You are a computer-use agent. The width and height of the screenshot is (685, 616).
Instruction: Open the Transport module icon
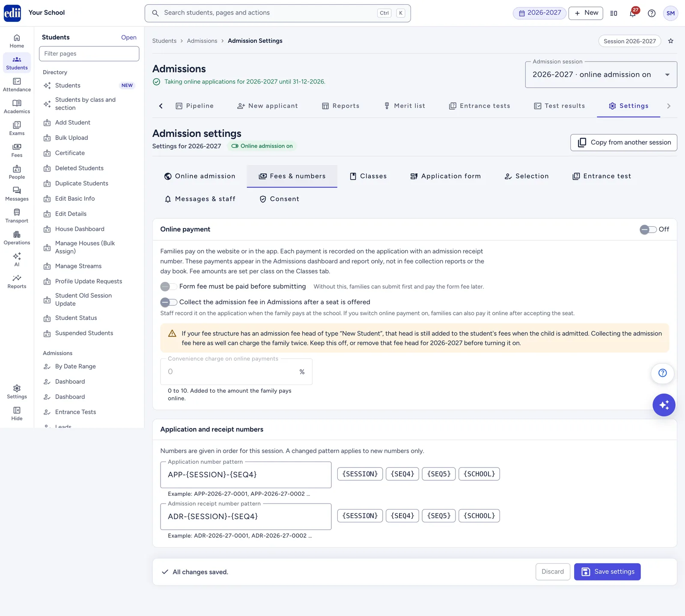(17, 216)
